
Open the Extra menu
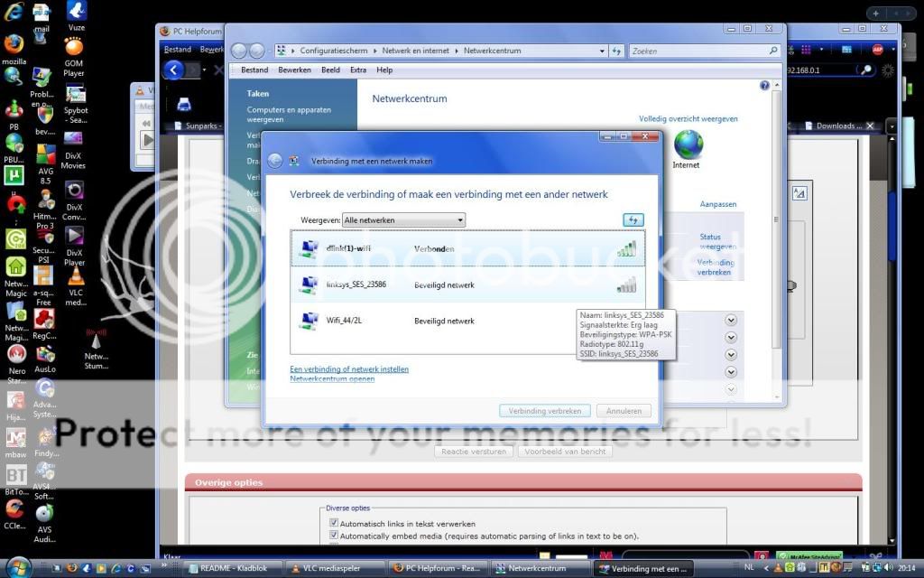coord(358,70)
